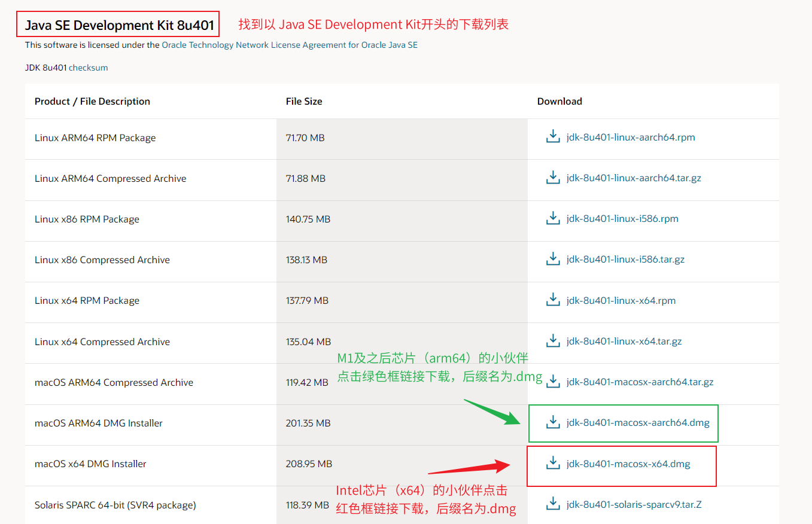This screenshot has height=524, width=812.
Task: Click the Product / File Description column header
Action: coord(92,101)
